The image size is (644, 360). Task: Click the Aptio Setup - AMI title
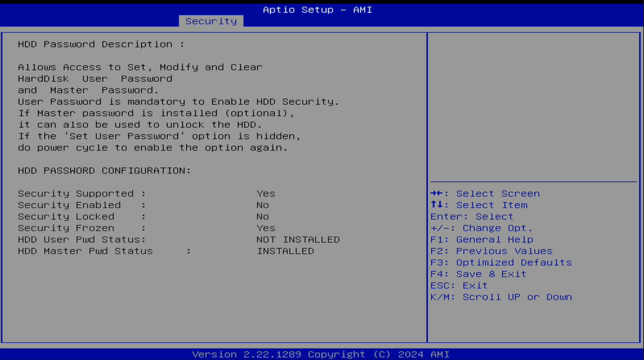click(x=317, y=10)
